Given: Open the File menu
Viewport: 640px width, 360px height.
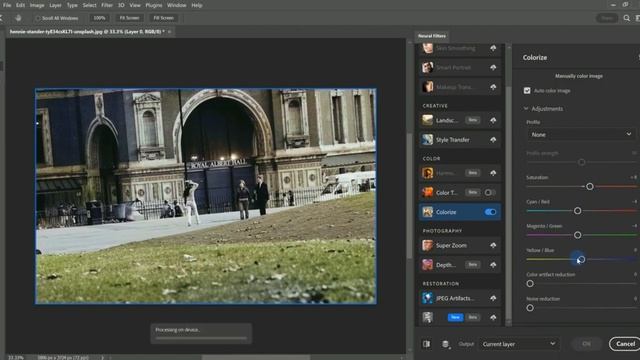Looking at the screenshot, I should [x=7, y=5].
